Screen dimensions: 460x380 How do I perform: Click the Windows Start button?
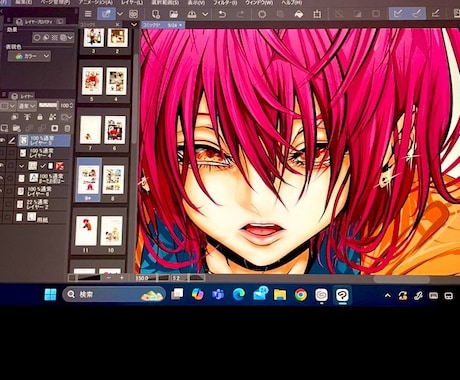(x=50, y=294)
